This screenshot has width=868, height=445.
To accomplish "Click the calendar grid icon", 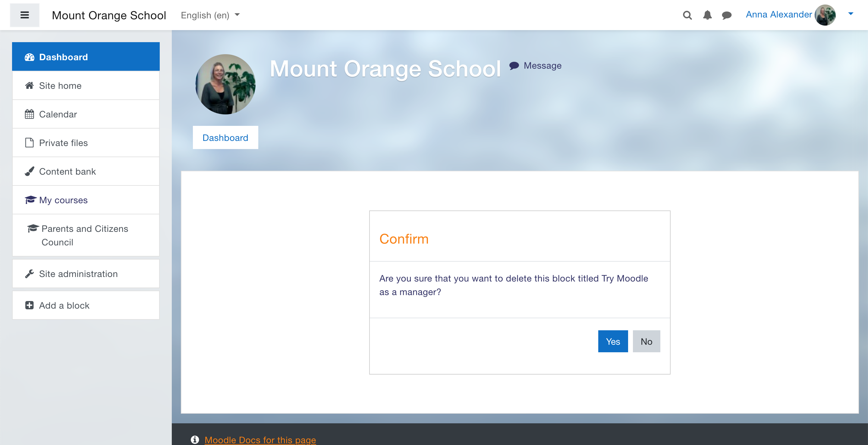I will [x=29, y=114].
